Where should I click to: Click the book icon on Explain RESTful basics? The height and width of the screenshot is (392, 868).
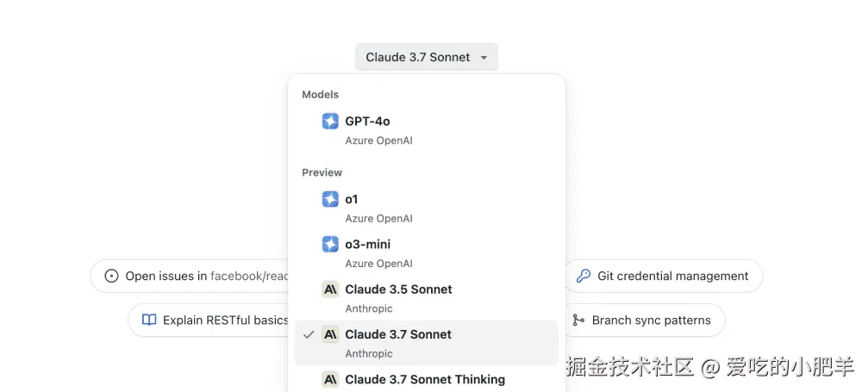(149, 320)
